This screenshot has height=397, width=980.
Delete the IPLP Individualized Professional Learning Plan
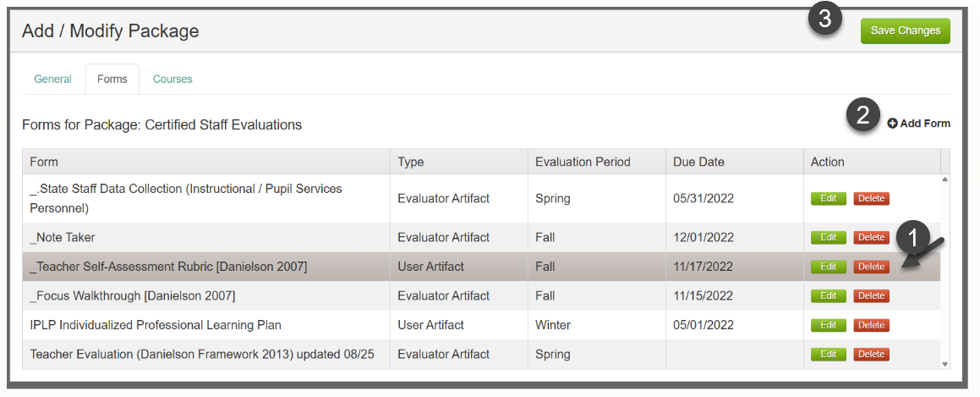pos(871,325)
